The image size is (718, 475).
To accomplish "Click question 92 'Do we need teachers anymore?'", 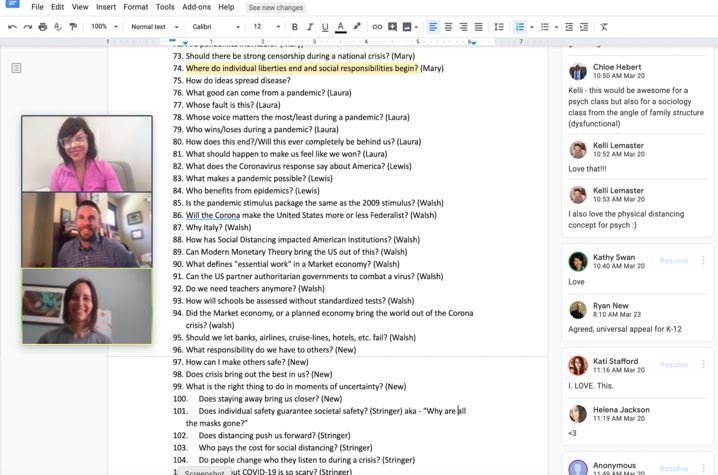I will [x=255, y=289].
